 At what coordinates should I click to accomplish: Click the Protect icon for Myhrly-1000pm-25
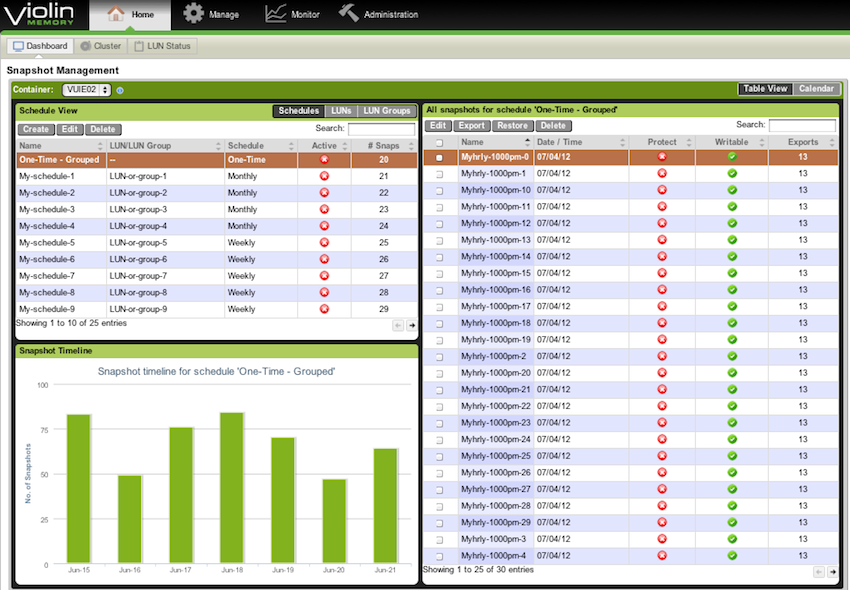(x=662, y=456)
